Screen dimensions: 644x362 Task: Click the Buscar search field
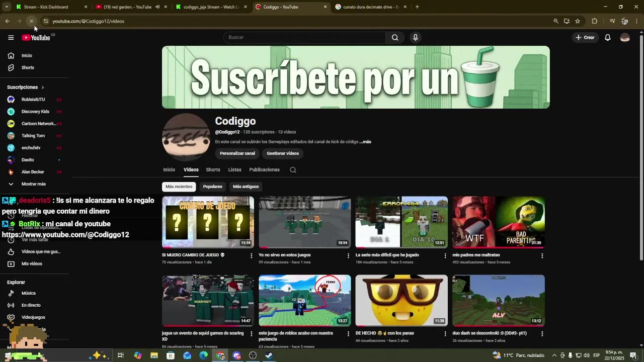point(304,37)
